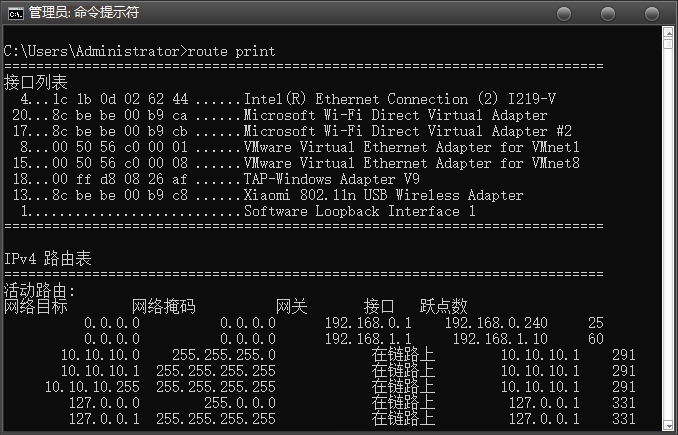Click the route print command text
The height and width of the screenshot is (435, 678).
tap(231, 51)
